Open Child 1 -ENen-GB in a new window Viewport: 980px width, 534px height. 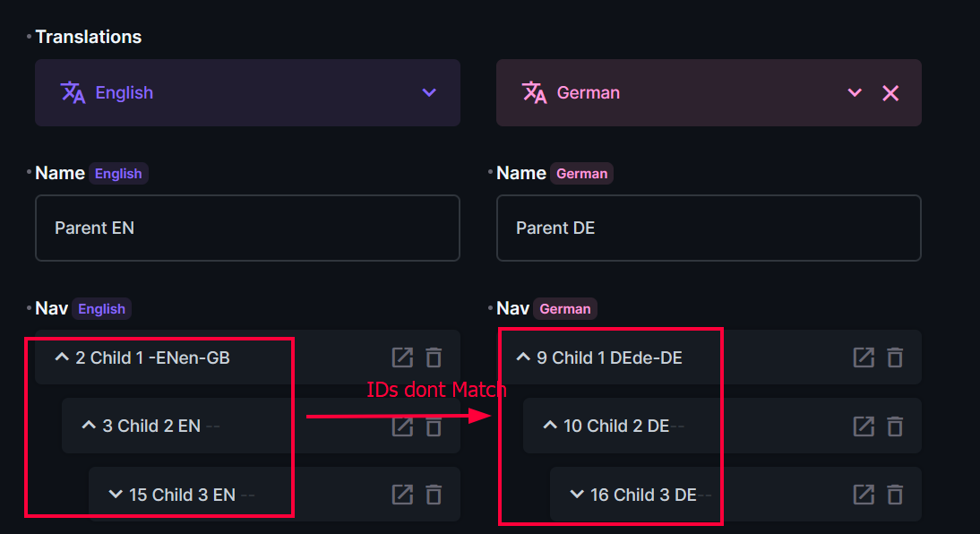coord(402,357)
